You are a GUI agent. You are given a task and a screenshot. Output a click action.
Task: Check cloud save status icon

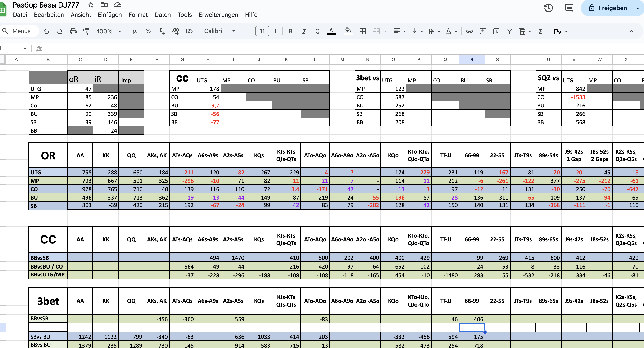(x=118, y=5)
